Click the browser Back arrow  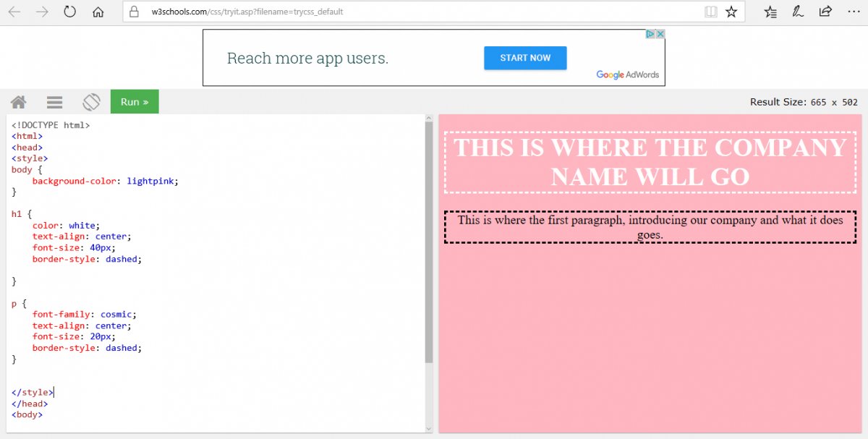[x=14, y=12]
